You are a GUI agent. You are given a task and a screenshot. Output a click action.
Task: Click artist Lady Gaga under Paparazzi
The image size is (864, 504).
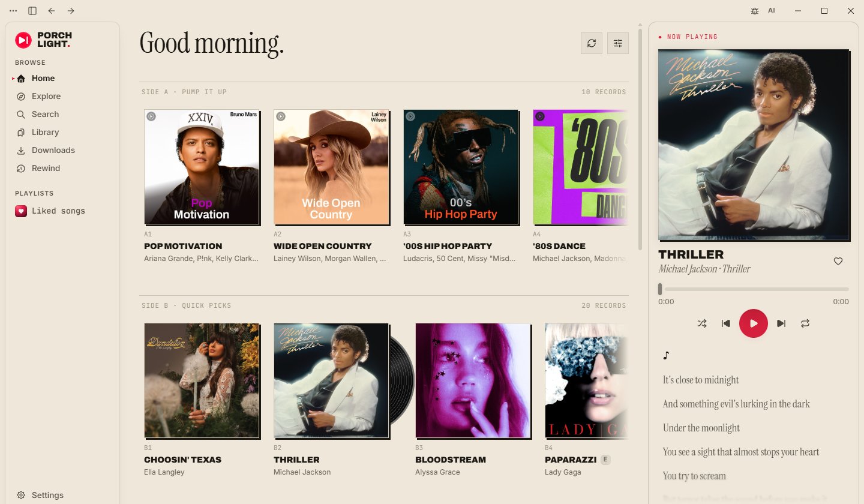tap(563, 472)
